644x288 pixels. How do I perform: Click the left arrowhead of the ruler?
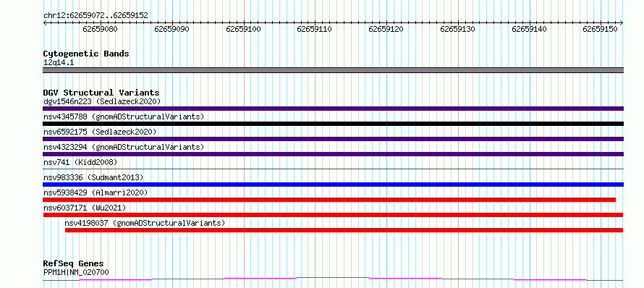(x=45, y=23)
